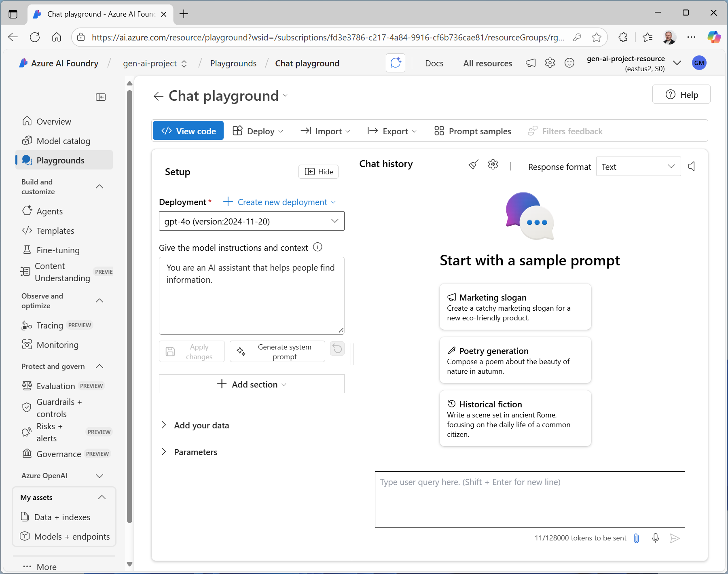
Task: Click the clear chat broom icon
Action: pyautogui.click(x=473, y=165)
